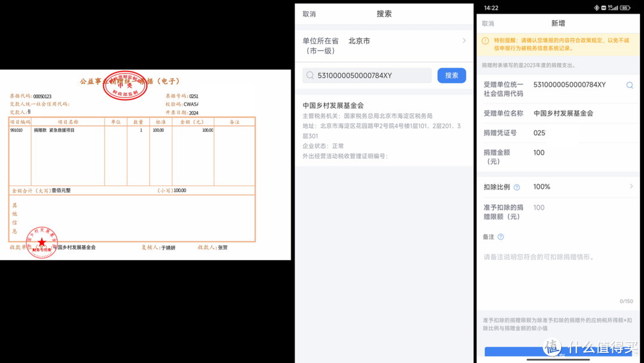Click the blue button below the 新增 form
Screen dimensions: 644x363
559,352
